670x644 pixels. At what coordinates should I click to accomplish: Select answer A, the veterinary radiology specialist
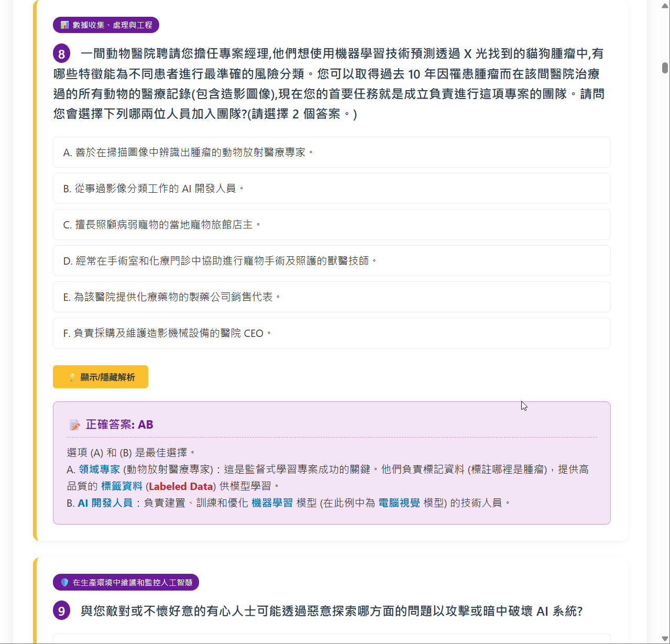pyautogui.click(x=332, y=152)
